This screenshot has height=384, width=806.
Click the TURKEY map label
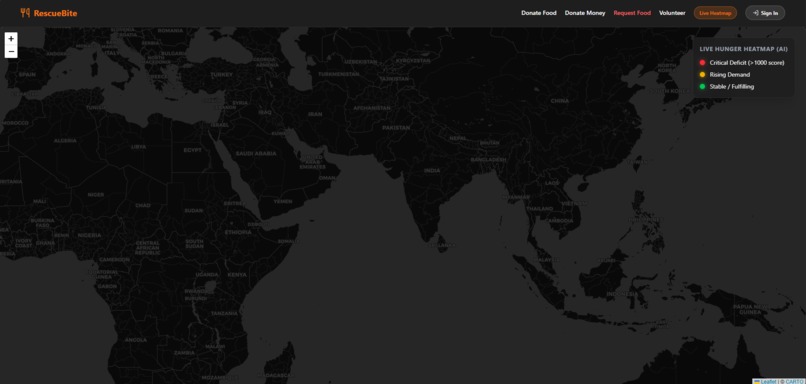[x=222, y=75]
